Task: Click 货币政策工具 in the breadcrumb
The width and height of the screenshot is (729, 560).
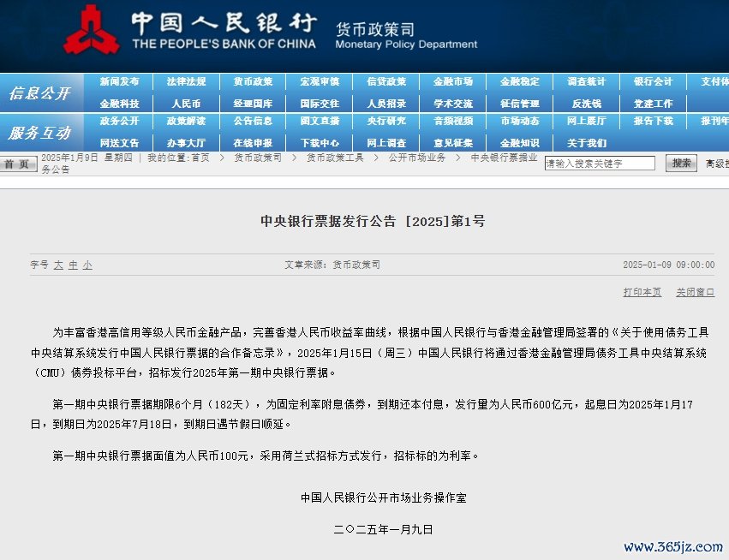Action: click(x=335, y=158)
